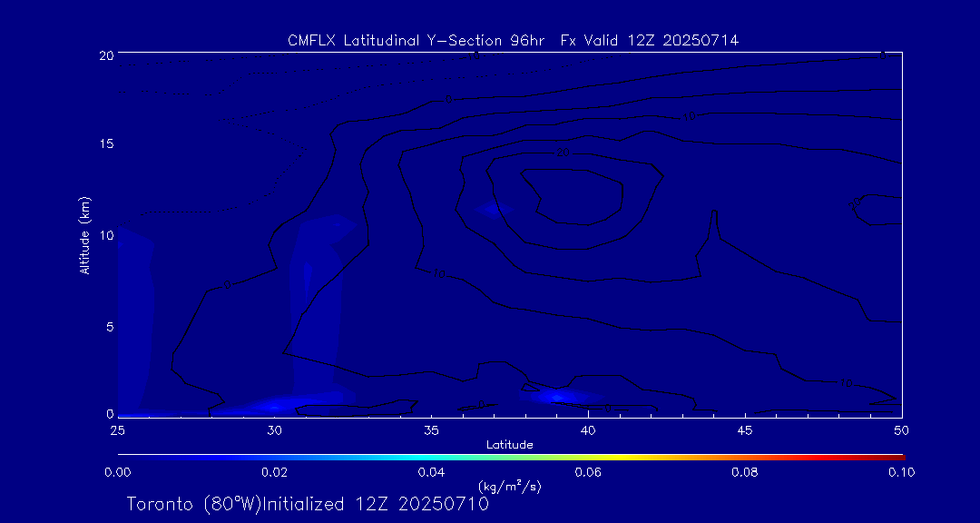The width and height of the screenshot is (980, 523).
Task: Click the color bar value 0.08
Action: (745, 472)
